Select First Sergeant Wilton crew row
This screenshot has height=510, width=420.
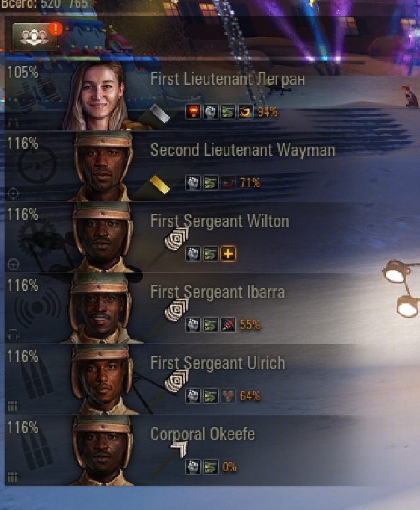210,237
